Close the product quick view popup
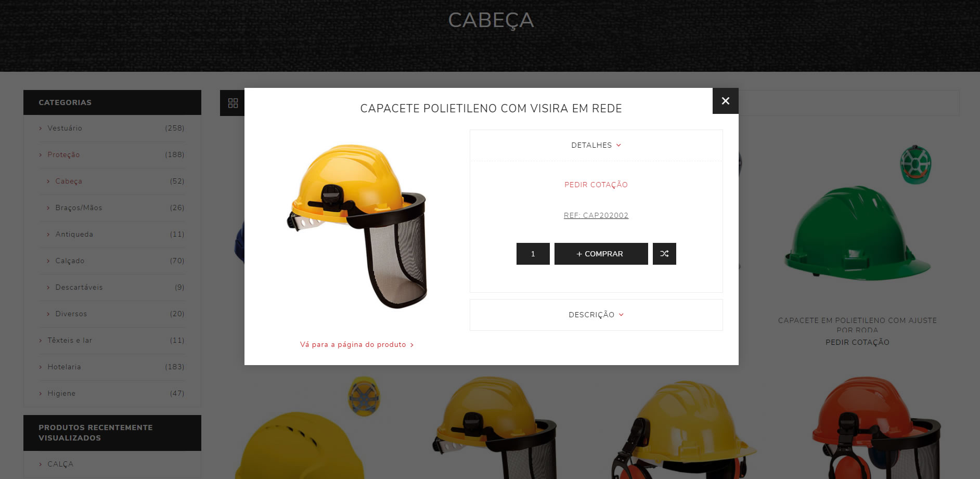 click(726, 101)
